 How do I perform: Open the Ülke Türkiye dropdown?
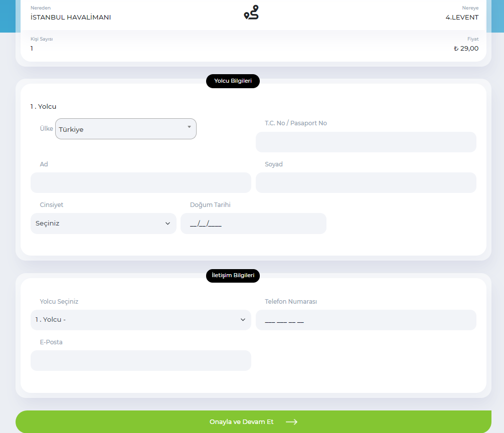point(126,129)
